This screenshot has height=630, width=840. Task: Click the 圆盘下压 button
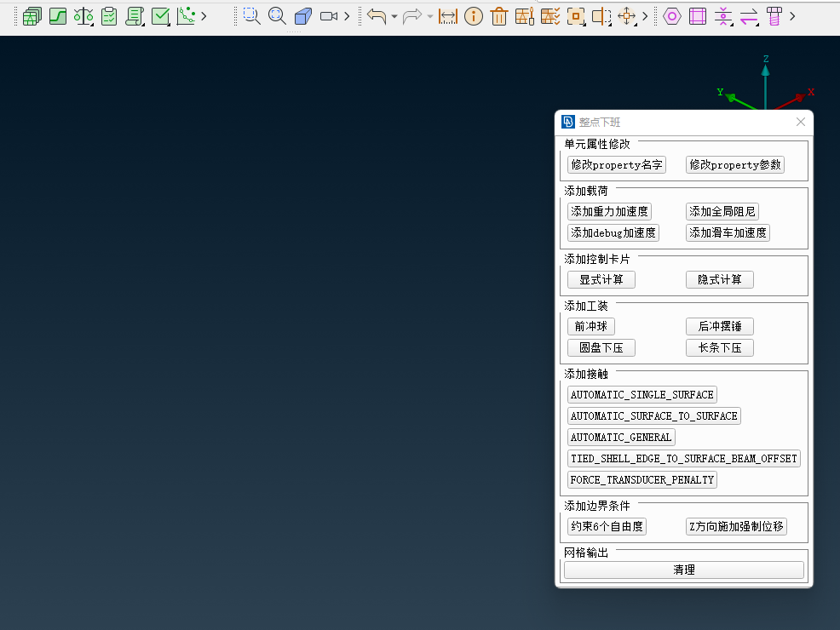(601, 347)
